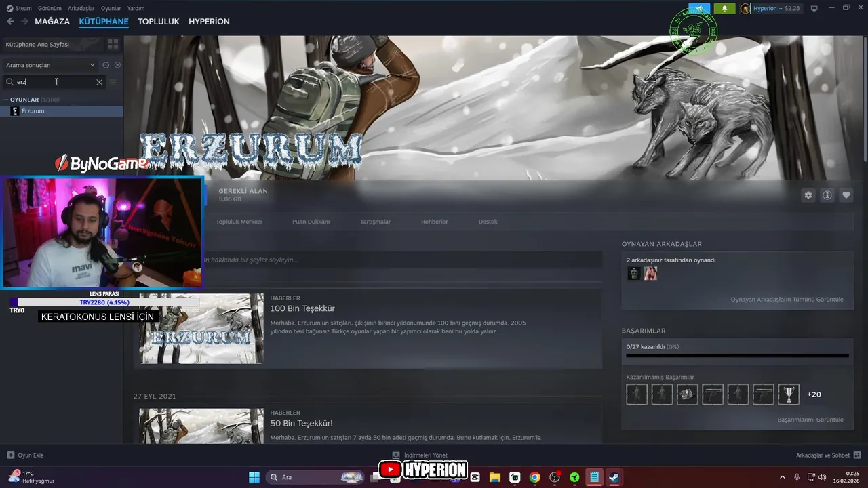The width and height of the screenshot is (868, 488).
Task: Open game settings gear icon
Action: coord(808,195)
